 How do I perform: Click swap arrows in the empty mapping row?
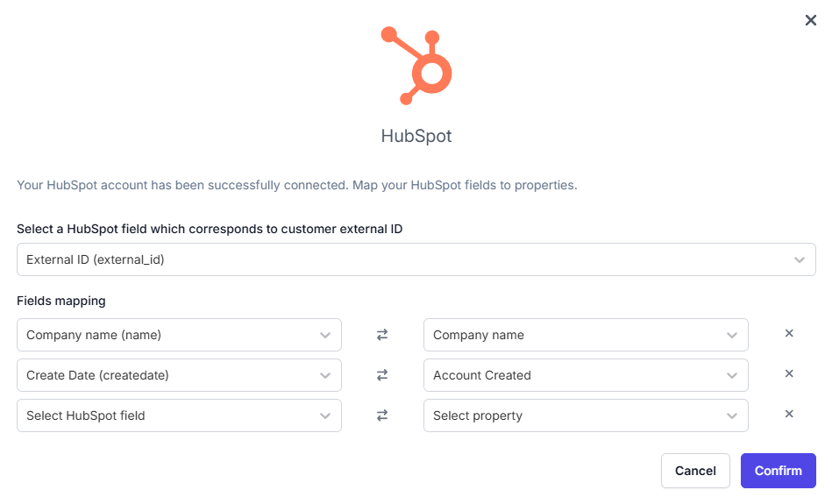click(x=382, y=415)
